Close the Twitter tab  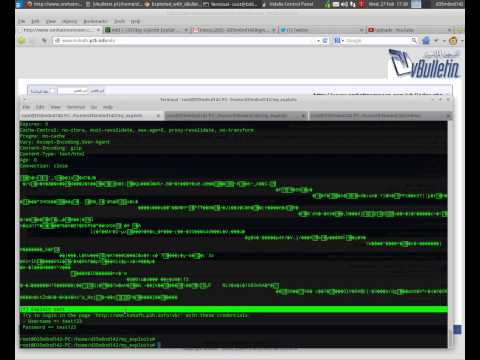(x=361, y=30)
